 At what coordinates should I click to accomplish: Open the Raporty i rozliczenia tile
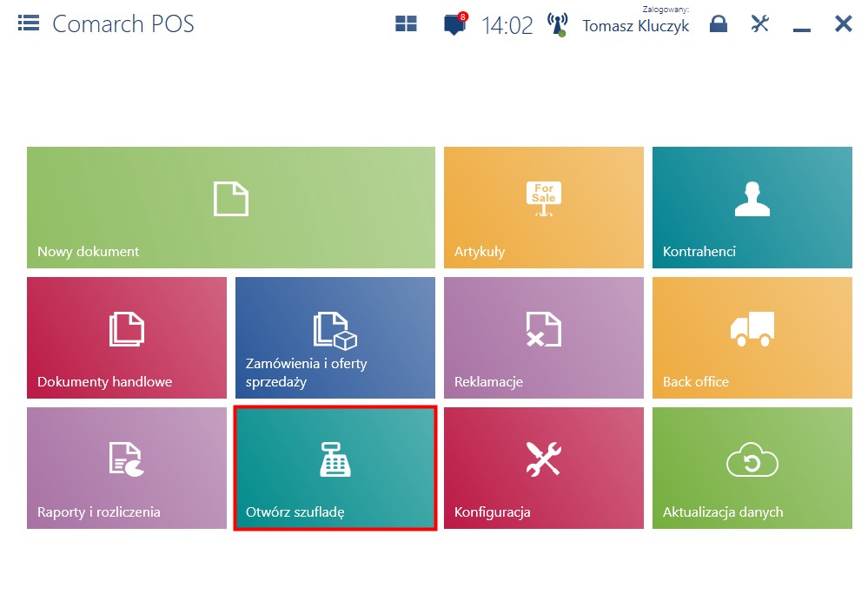(x=127, y=468)
